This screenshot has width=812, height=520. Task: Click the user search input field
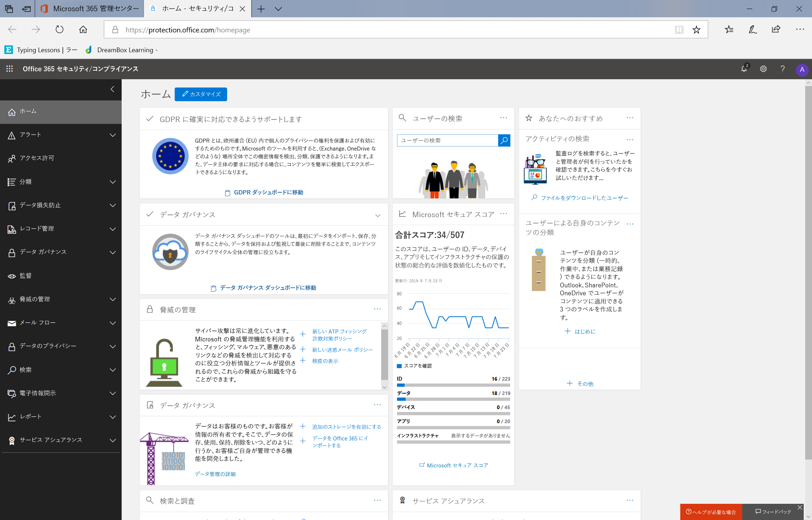(x=447, y=140)
